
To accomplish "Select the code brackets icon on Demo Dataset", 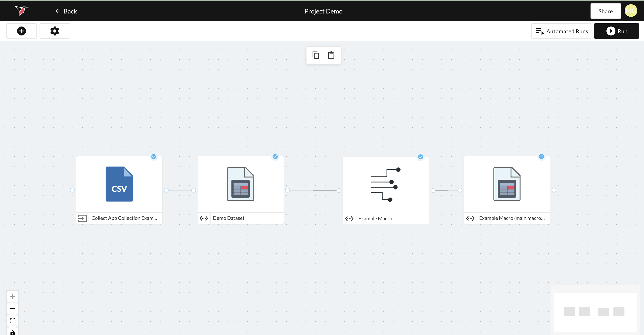I will tap(204, 218).
